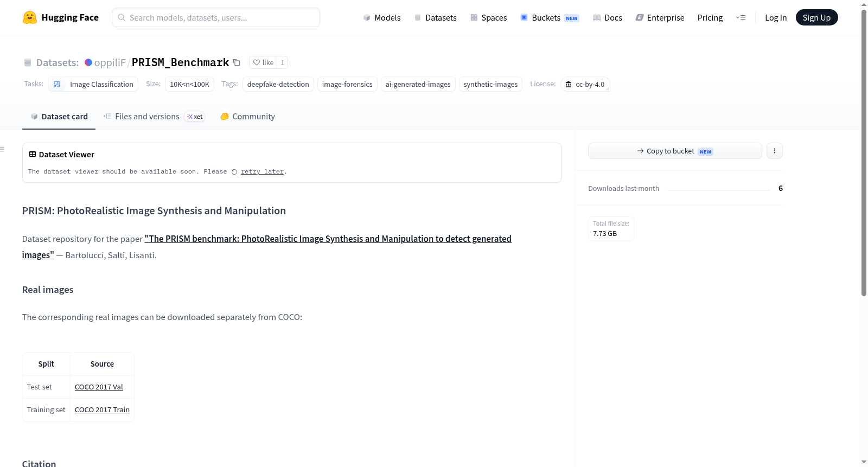The width and height of the screenshot is (868, 467).
Task: Click the search magnifier icon
Action: tap(122, 17)
